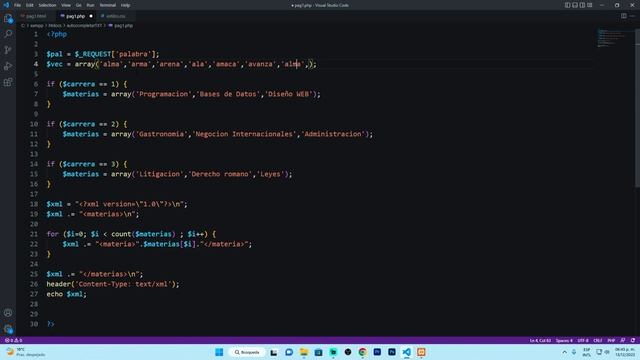
Task: Toggle Panel layout icon in title bar
Action: tap(575, 5)
